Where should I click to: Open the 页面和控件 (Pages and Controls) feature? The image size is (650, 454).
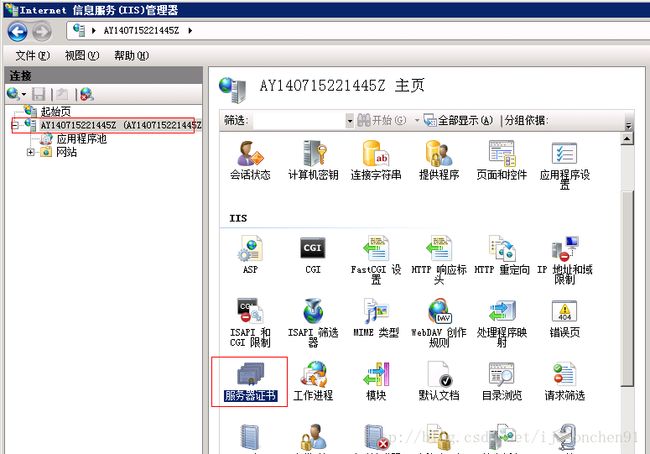(x=502, y=160)
